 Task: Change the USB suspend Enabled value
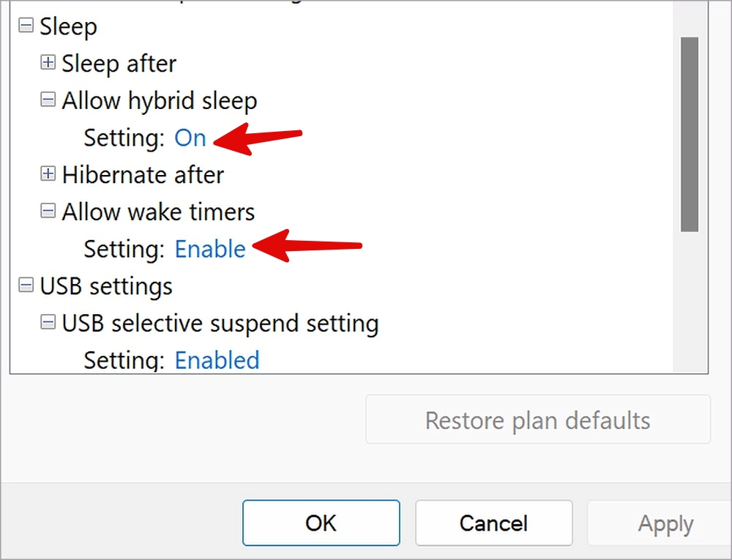point(217,361)
